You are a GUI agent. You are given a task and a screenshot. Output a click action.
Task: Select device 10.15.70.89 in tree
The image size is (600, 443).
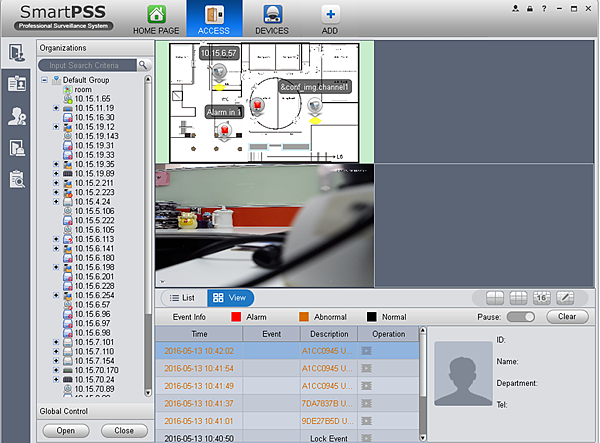(x=89, y=389)
